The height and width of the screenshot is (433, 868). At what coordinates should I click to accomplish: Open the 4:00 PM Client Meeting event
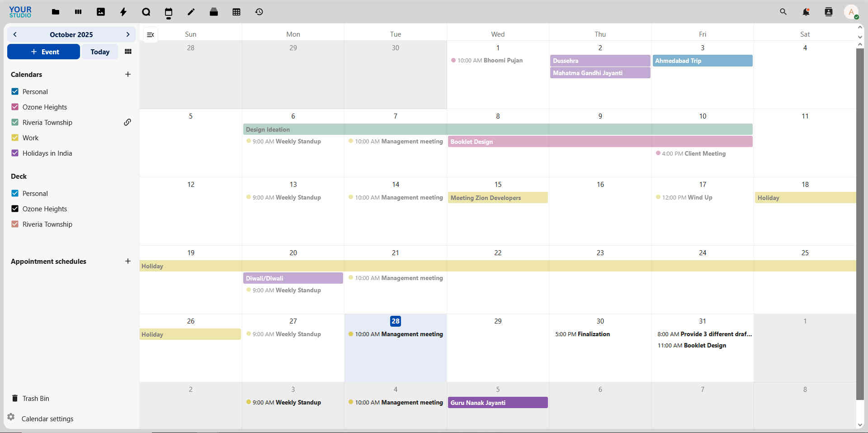[x=691, y=153]
